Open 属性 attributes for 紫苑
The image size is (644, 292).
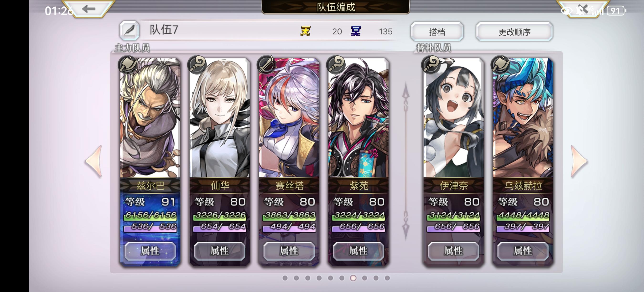click(x=358, y=251)
